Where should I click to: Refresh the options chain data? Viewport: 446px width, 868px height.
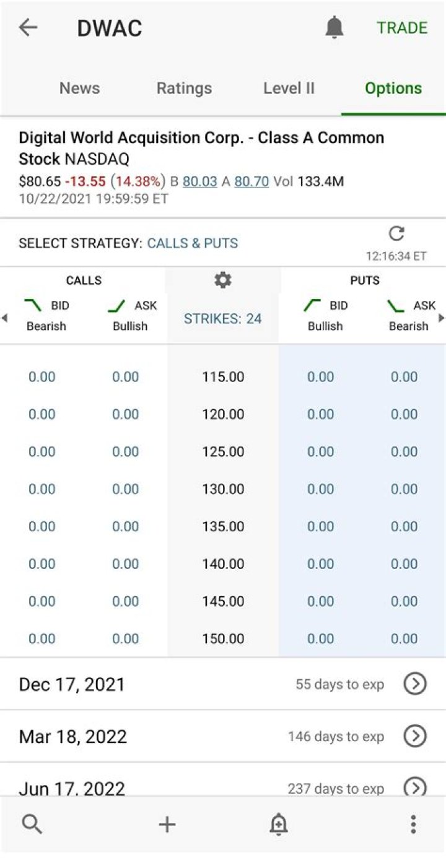pyautogui.click(x=396, y=233)
